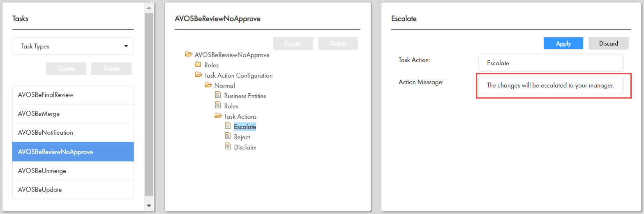Collapse the Task Actions folder icon
Image resolution: width=644 pixels, height=214 pixels.
[218, 116]
